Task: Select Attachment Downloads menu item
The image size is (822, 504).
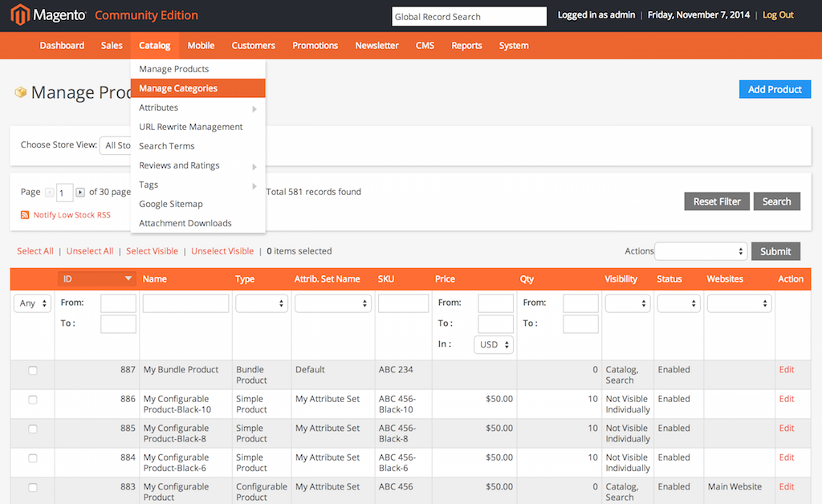Action: point(197,223)
